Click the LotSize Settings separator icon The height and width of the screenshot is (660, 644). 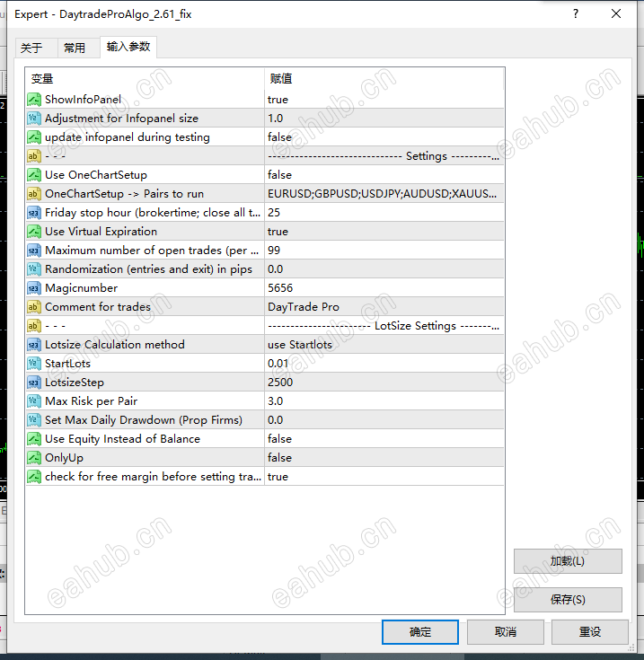click(34, 326)
